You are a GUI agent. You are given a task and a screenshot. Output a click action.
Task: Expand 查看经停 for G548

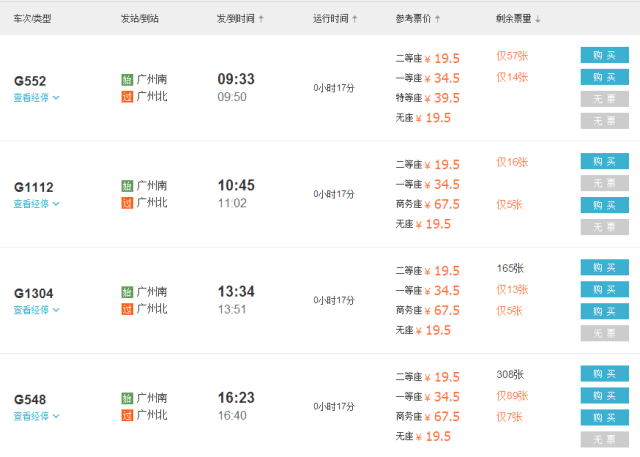pyautogui.click(x=36, y=416)
